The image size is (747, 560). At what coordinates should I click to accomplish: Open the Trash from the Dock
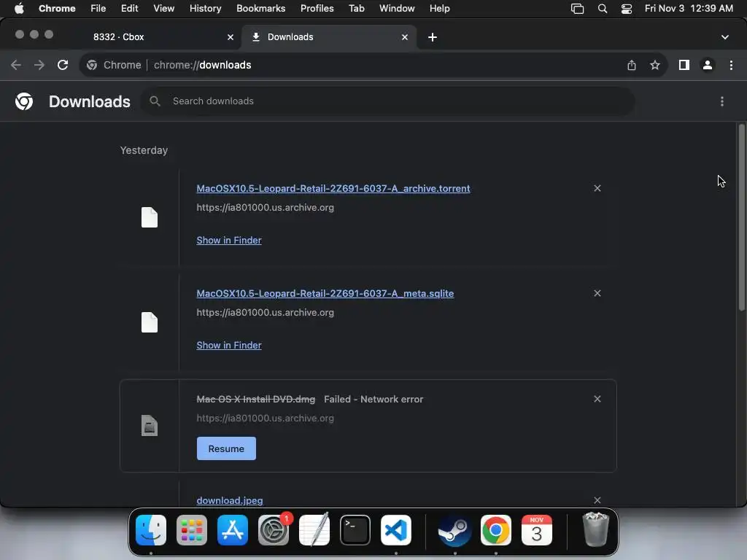coord(595,529)
